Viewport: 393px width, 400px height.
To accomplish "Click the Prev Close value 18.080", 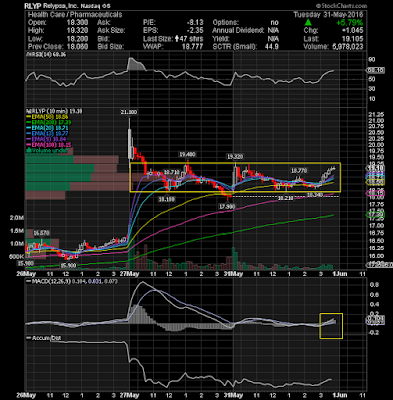I will 77,47.
